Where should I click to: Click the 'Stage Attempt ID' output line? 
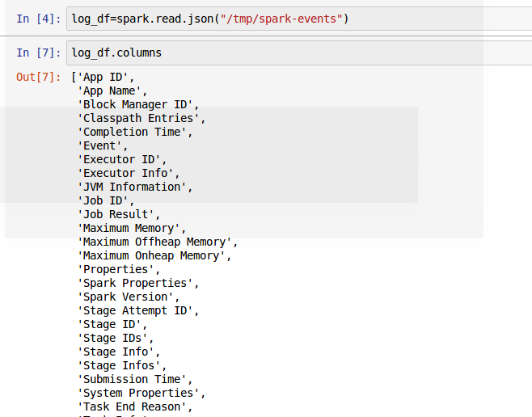[138, 310]
